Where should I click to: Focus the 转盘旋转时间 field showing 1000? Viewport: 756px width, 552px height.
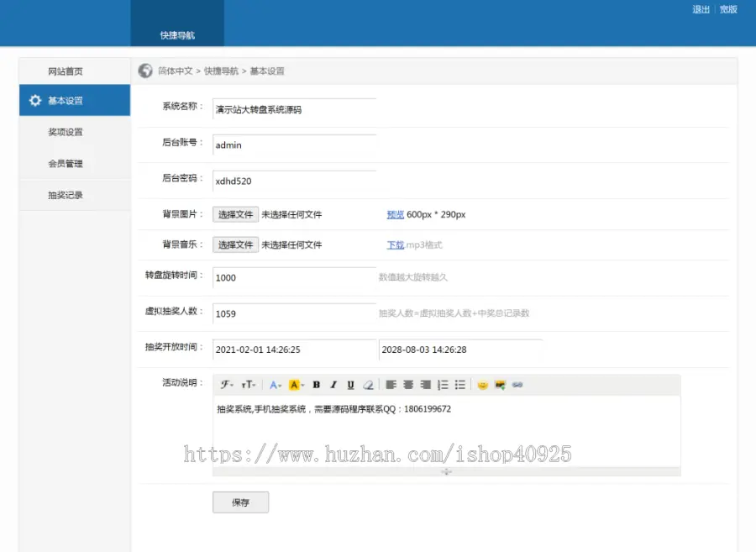pyautogui.click(x=294, y=278)
